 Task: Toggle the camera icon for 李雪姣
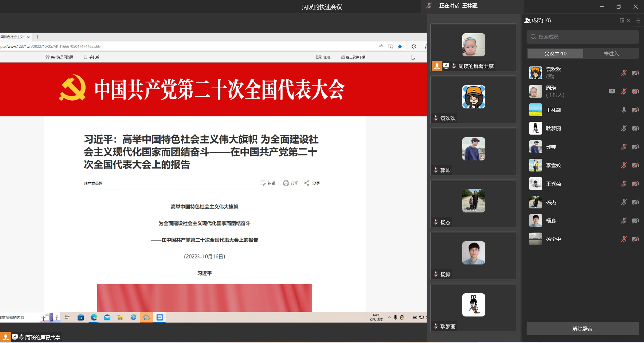635,165
